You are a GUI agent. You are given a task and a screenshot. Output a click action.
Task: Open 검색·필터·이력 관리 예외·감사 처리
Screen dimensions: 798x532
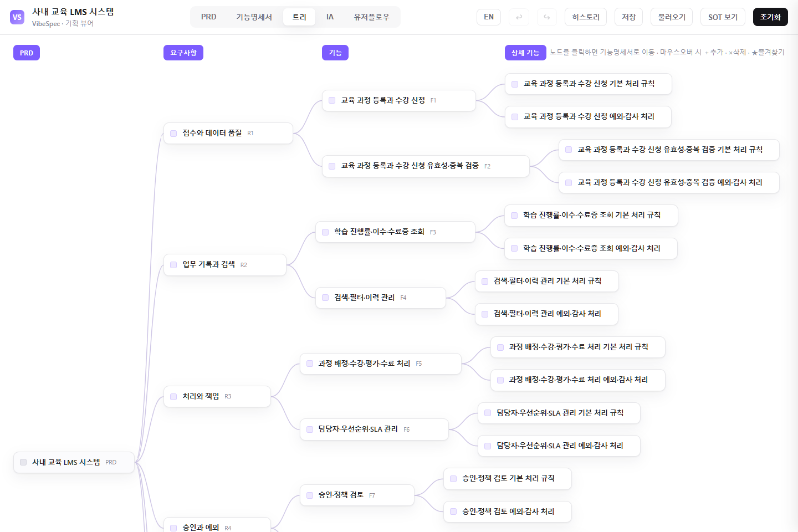546,314
